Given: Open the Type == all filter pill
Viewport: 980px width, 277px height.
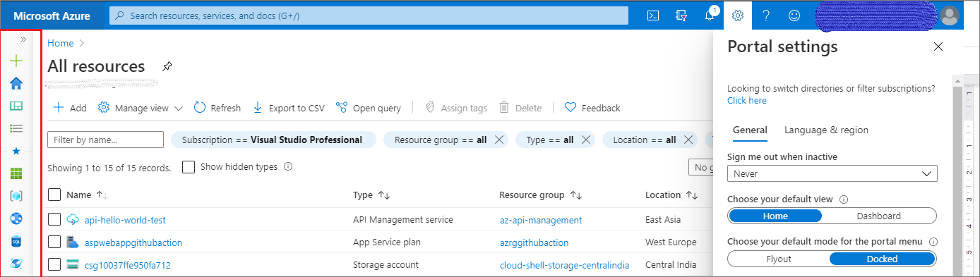Looking at the screenshot, I should point(549,140).
